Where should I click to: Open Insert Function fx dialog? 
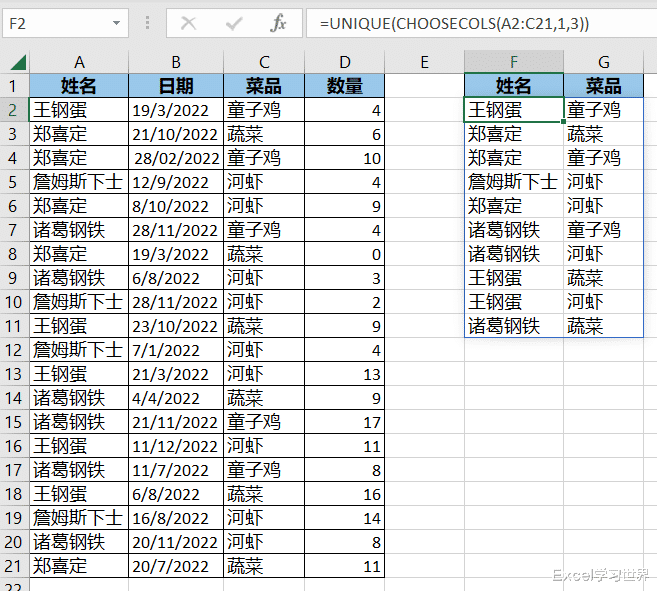(x=278, y=23)
